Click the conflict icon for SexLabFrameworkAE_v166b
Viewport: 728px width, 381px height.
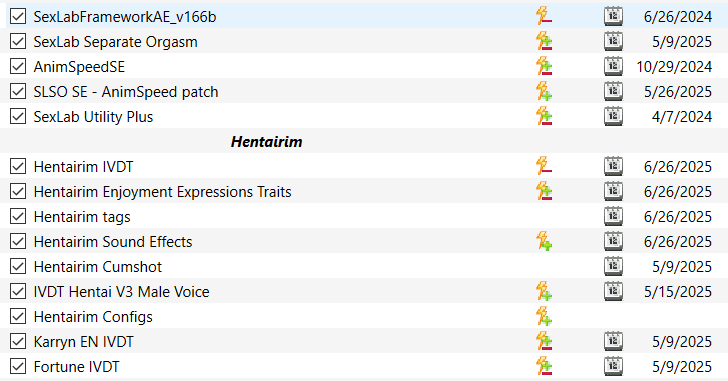pyautogui.click(x=544, y=16)
